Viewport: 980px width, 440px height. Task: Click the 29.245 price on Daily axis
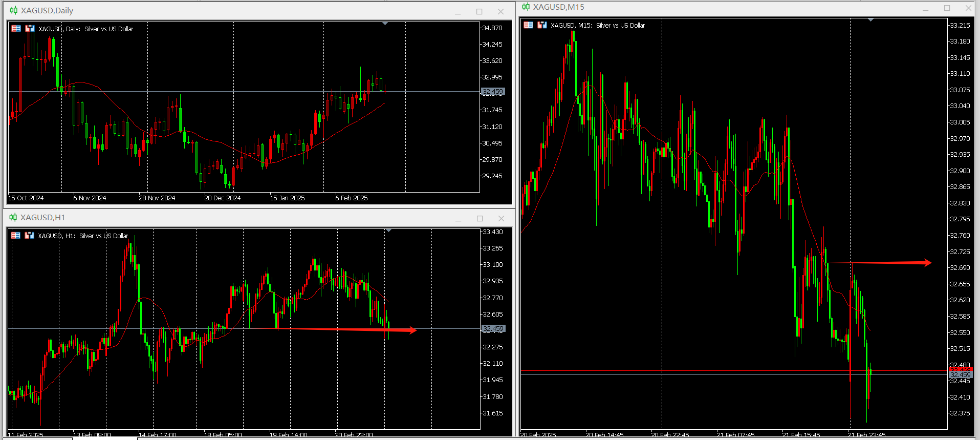tap(492, 176)
